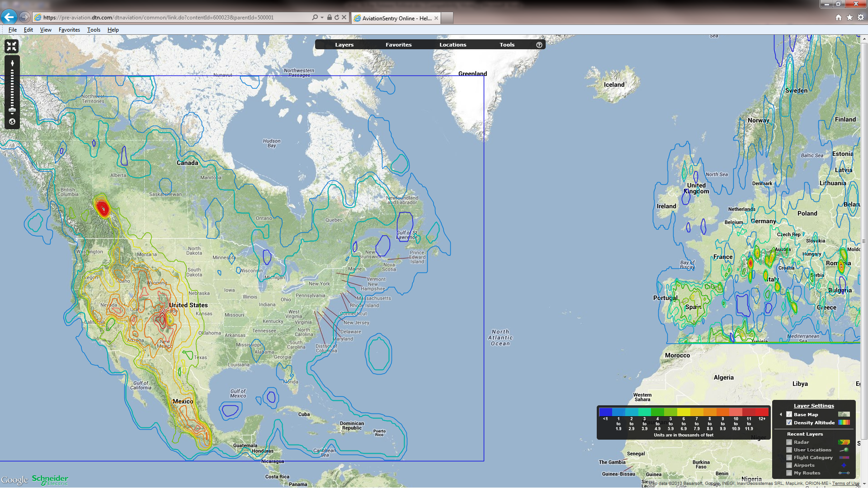Click the exit fullscreen map icon
The height and width of the screenshot is (488, 868).
point(12,46)
